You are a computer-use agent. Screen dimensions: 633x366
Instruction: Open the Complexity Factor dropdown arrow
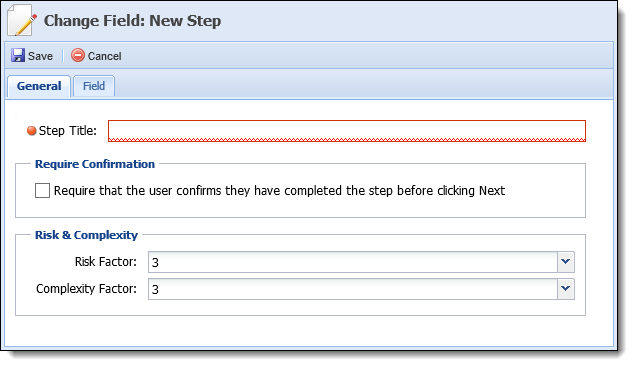(x=566, y=289)
